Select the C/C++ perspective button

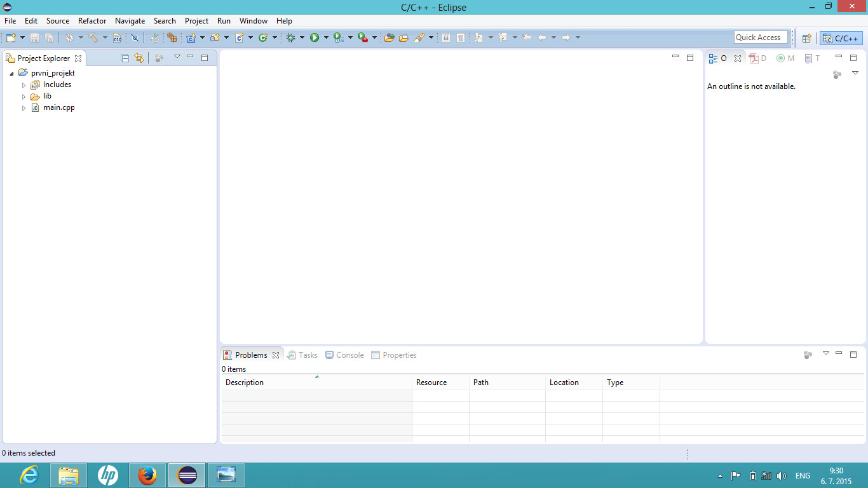pyautogui.click(x=841, y=38)
